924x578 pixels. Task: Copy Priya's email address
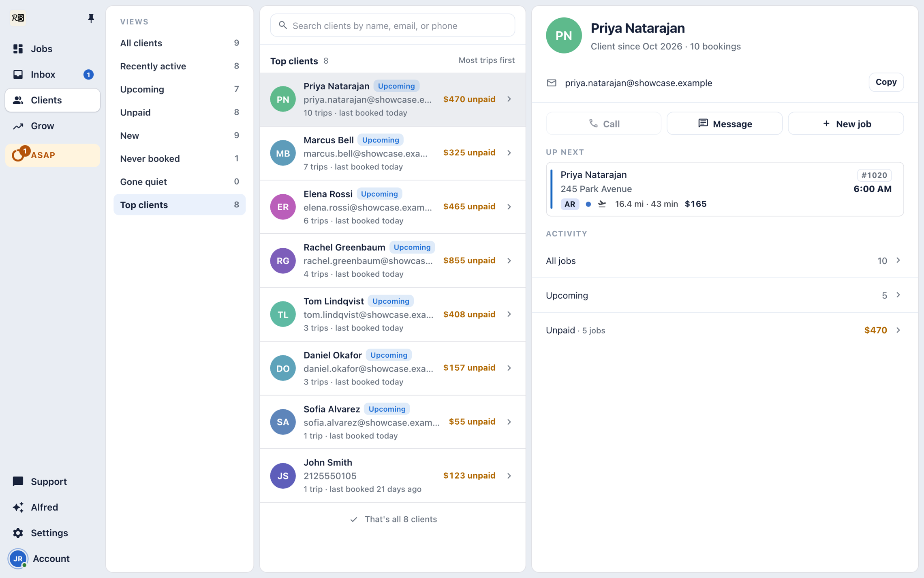coord(886,82)
